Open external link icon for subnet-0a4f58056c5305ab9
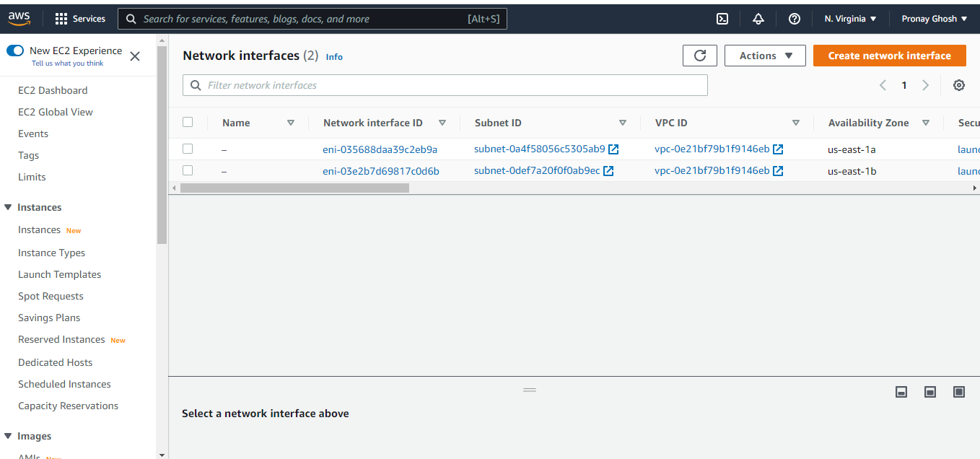The height and width of the screenshot is (459, 980). [x=613, y=149]
